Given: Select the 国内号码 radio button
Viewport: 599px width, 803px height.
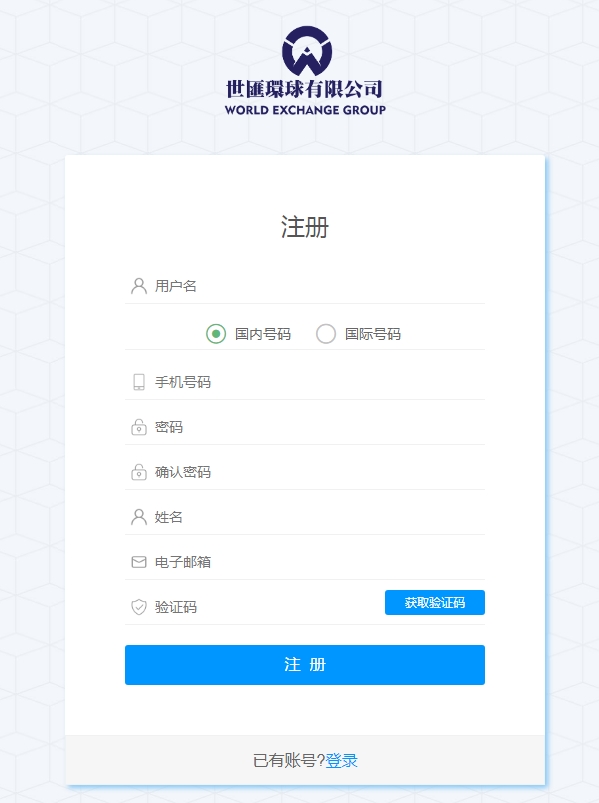Looking at the screenshot, I should (216, 334).
